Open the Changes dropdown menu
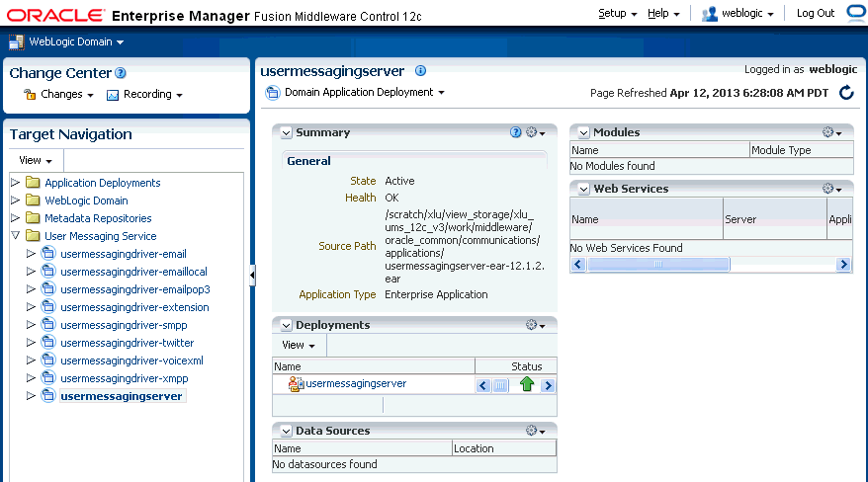 point(67,95)
